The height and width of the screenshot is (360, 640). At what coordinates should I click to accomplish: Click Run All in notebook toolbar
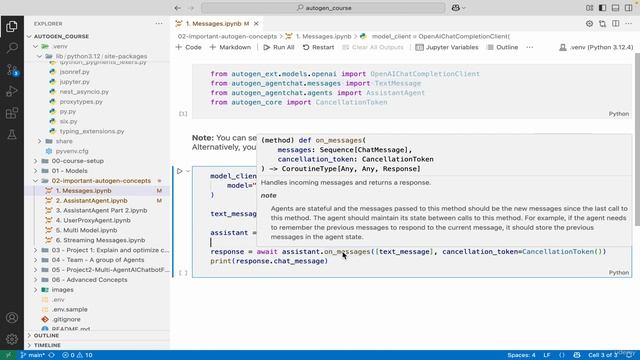279,47
